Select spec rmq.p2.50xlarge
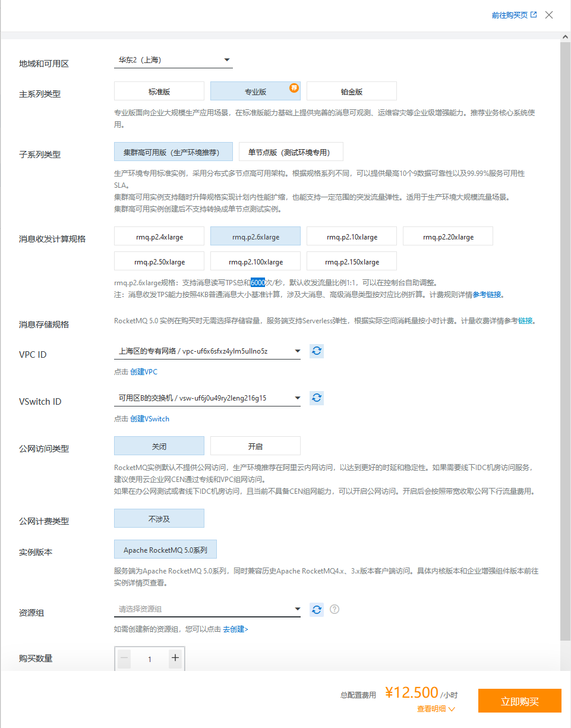This screenshot has height=728, width=571. 159,261
